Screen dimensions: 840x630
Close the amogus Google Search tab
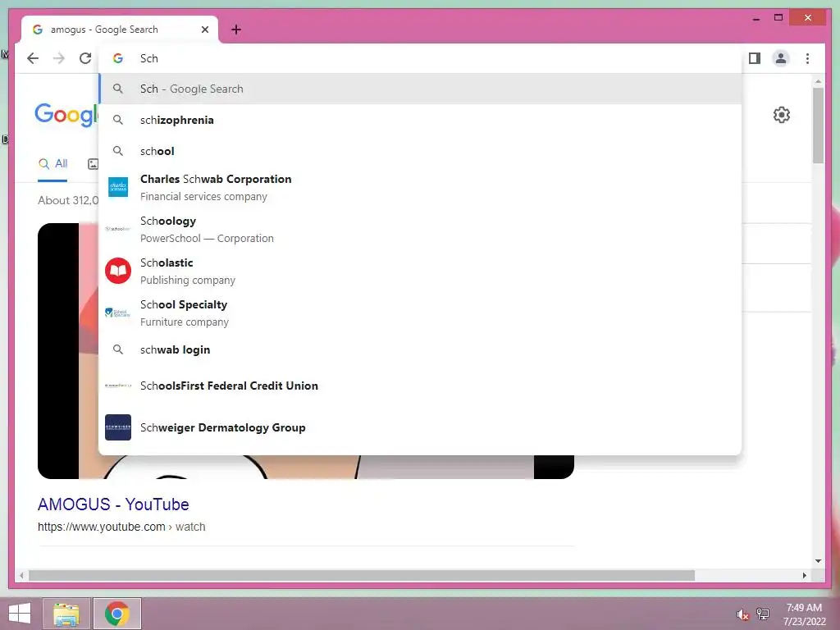(x=204, y=30)
